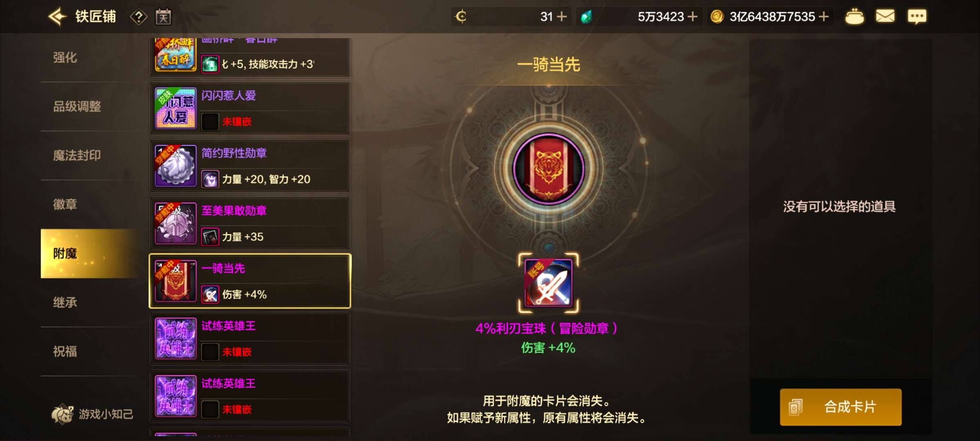Screen dimensions: 980x441
Task: Add gems with plus beside 5万3423
Action: point(693,17)
